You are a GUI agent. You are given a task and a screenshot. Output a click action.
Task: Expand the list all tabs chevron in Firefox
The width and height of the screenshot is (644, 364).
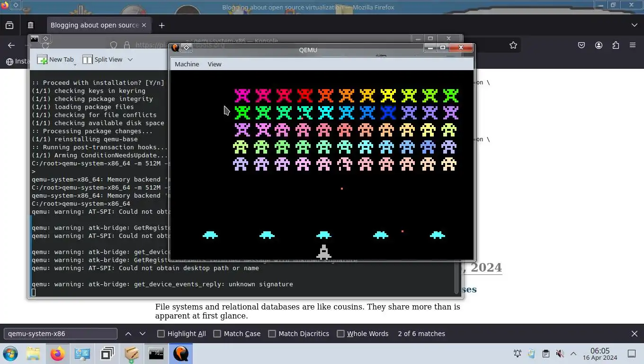(x=635, y=25)
